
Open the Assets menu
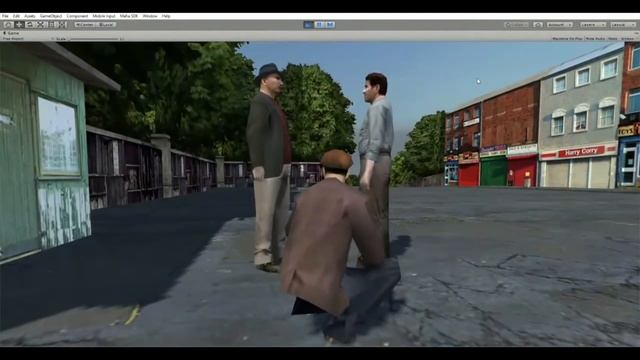pyautogui.click(x=30, y=16)
